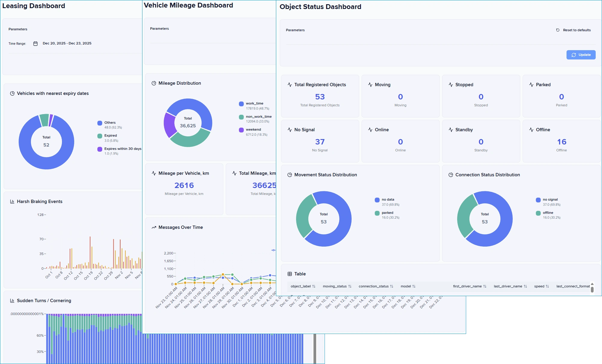
Task: Click the pulse icon next to Total Registered Objects
Action: pyautogui.click(x=290, y=85)
